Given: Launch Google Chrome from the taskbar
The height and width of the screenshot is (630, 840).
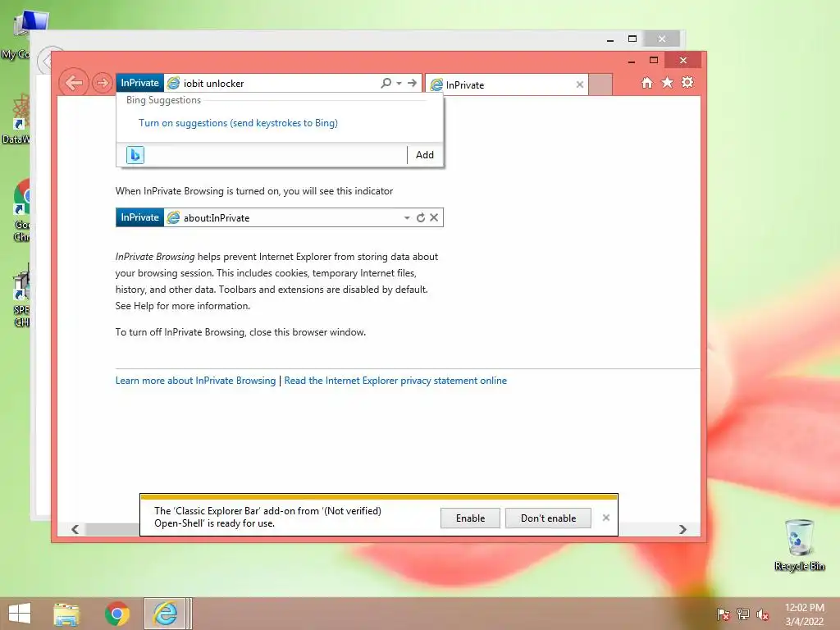Looking at the screenshot, I should click(116, 614).
